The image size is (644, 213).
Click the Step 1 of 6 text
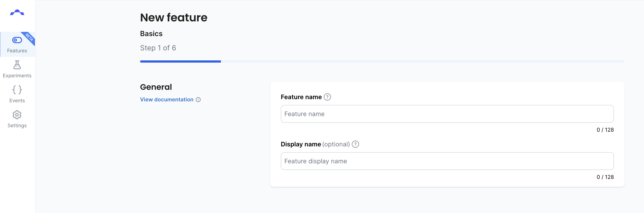coord(158,48)
